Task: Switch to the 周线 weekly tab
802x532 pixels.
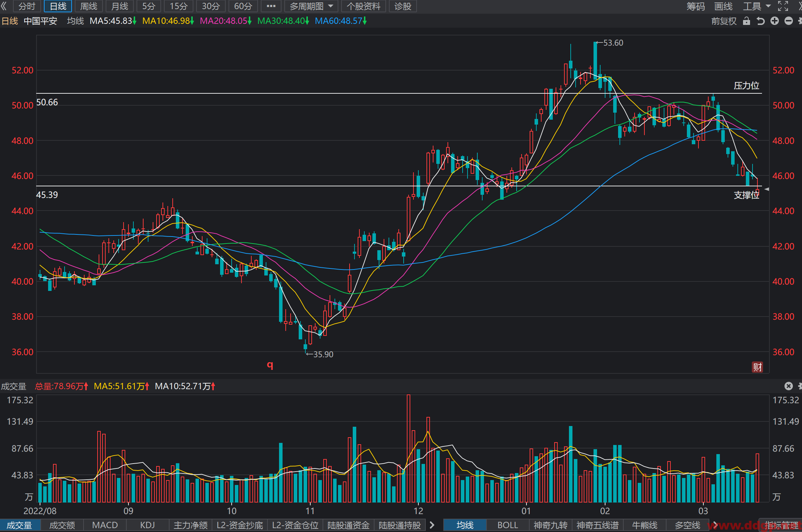Action: (88, 6)
